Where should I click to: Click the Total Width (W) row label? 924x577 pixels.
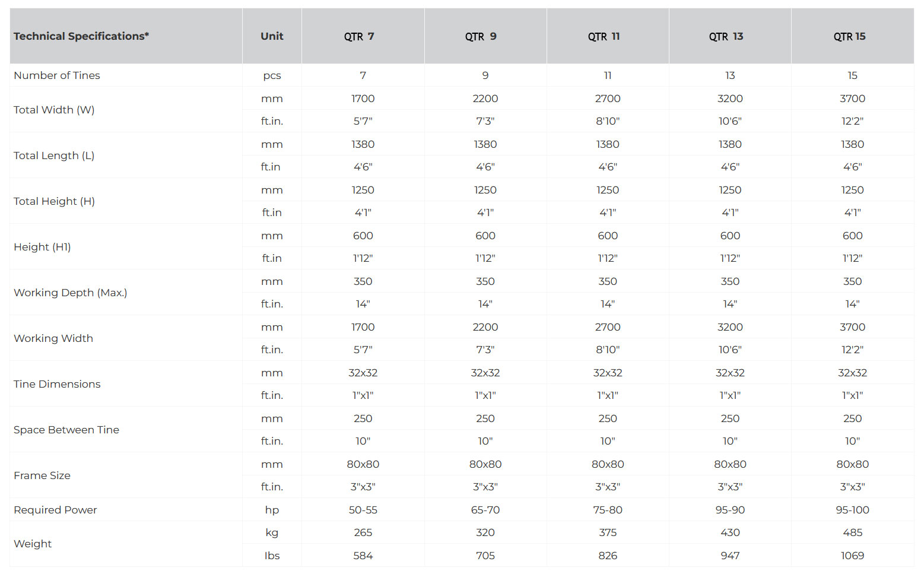coord(54,110)
